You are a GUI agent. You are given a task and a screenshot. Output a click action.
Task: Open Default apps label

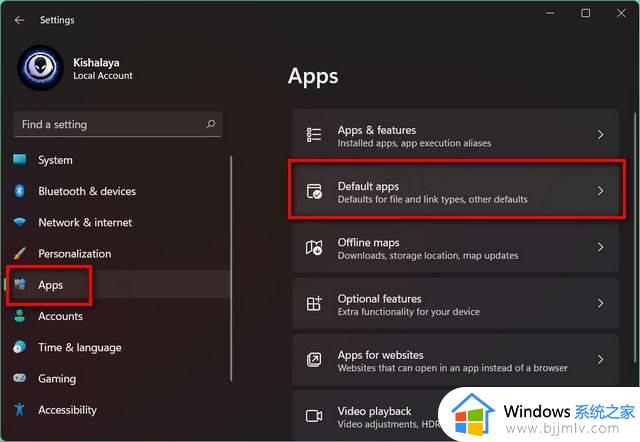click(x=368, y=187)
